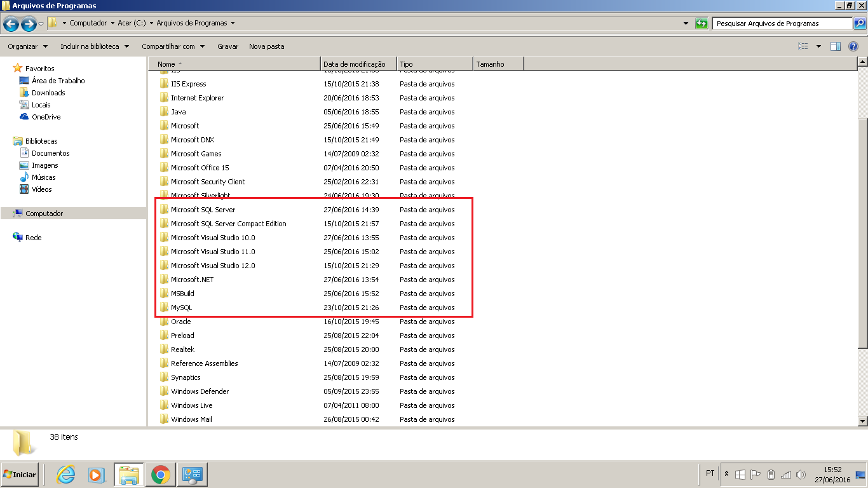This screenshot has height=488, width=868.
Task: Open help via the blue question mark icon
Action: 853,46
